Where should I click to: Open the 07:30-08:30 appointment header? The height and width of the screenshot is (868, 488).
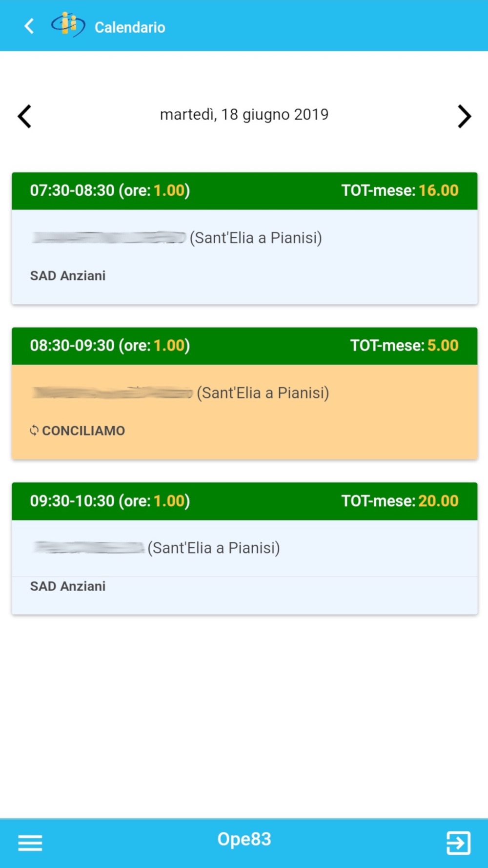tap(110, 190)
